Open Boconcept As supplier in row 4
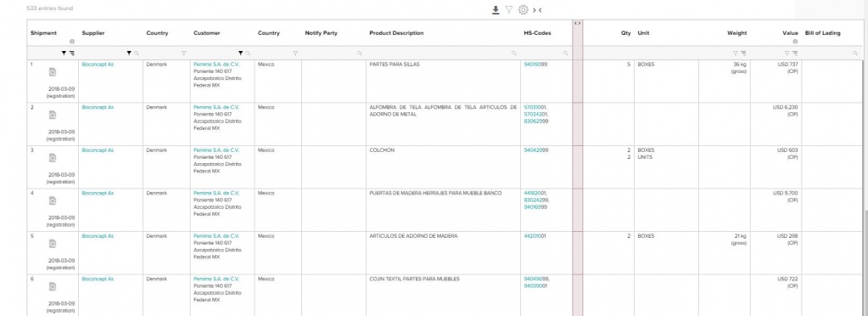 (x=98, y=193)
